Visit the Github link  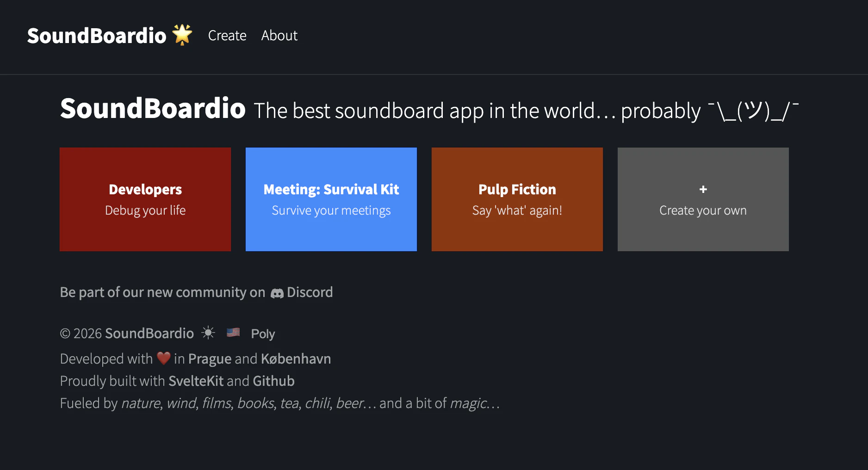click(x=274, y=381)
